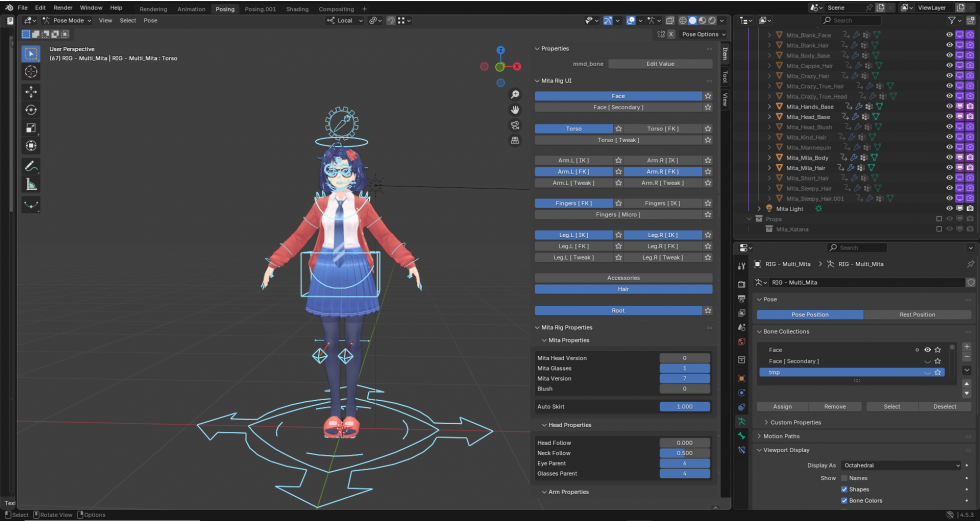
Task: Switch to the Shading workspace tab
Action: [x=297, y=8]
